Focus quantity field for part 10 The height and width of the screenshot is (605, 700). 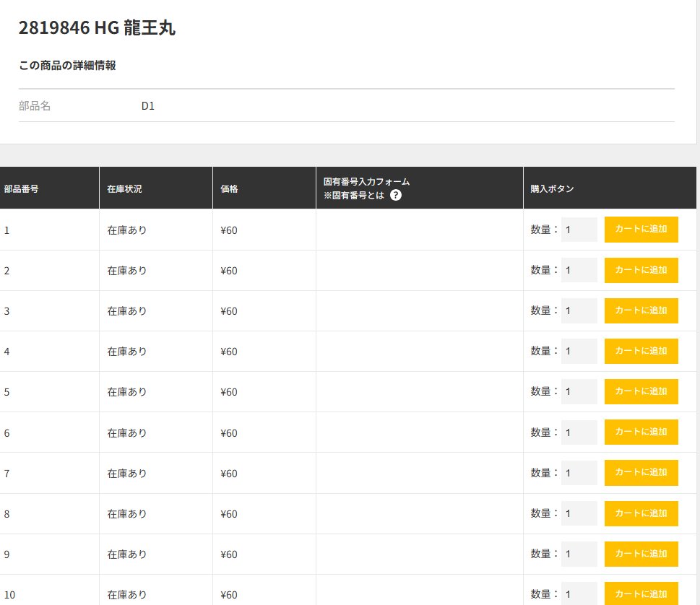(x=579, y=594)
